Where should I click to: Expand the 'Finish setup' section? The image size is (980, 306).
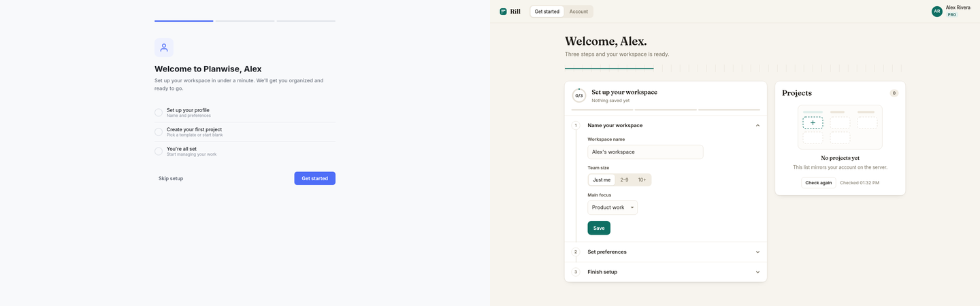(x=666, y=272)
